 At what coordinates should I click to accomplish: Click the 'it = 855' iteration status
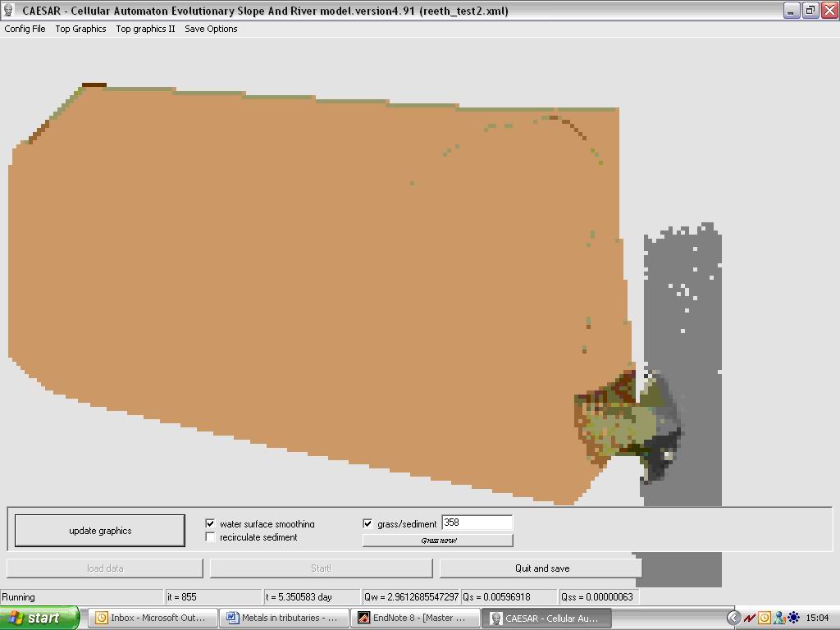[181, 597]
